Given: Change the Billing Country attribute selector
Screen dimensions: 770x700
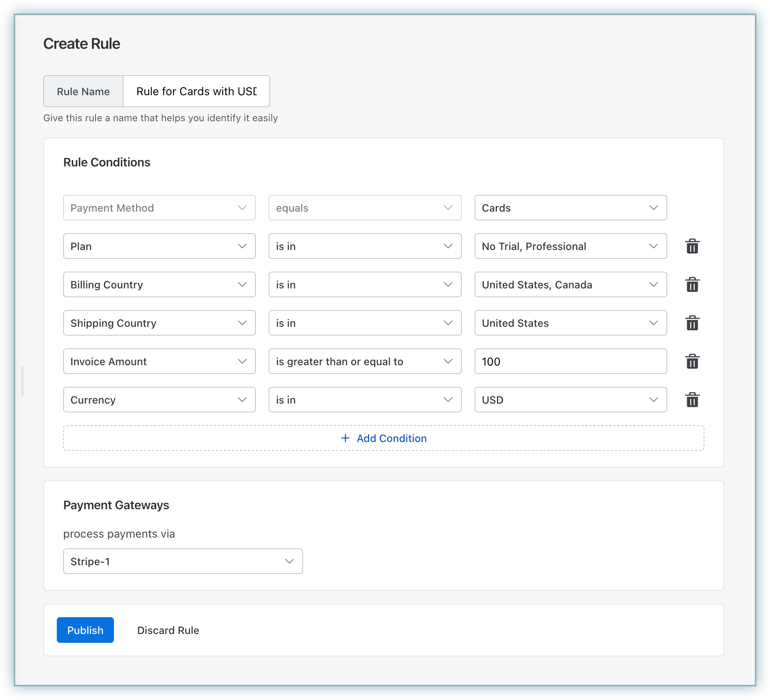Looking at the screenshot, I should coord(159,284).
